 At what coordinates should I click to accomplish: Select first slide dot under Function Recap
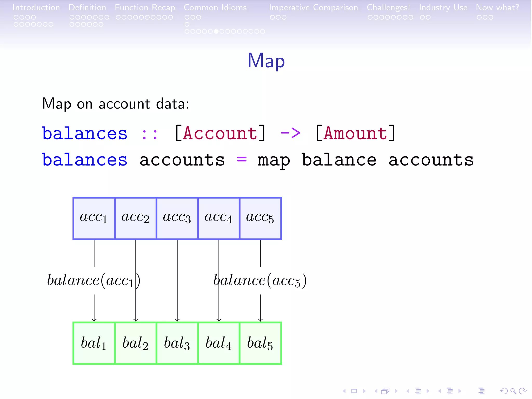click(118, 17)
